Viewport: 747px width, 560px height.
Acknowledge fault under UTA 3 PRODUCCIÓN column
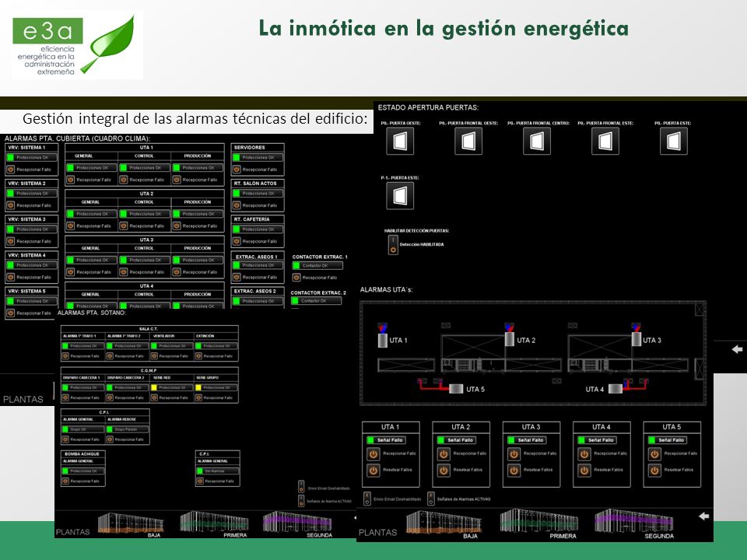coord(177,272)
